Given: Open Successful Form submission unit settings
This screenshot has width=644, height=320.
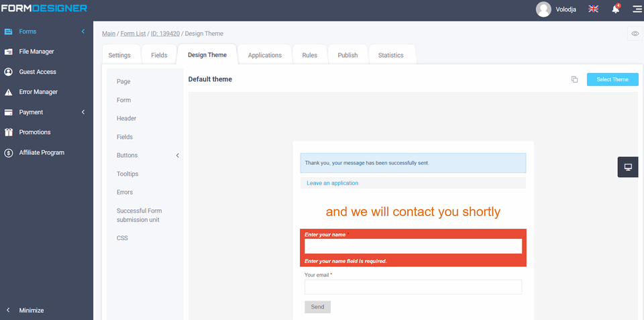Looking at the screenshot, I should point(140,215).
